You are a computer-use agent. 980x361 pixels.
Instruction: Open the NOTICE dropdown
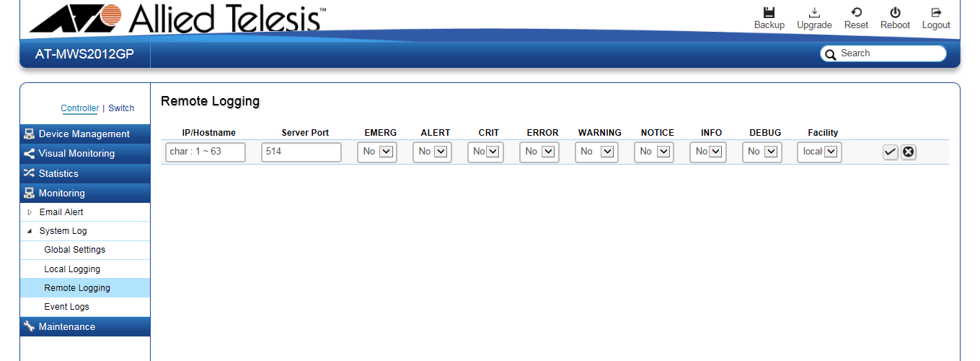tap(654, 152)
